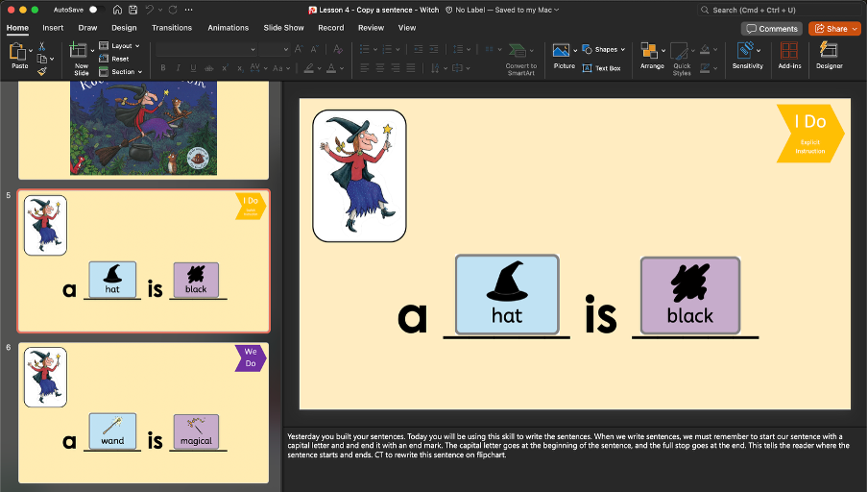Image resolution: width=868 pixels, height=492 pixels.
Task: Open the Designer pane
Action: (830, 56)
